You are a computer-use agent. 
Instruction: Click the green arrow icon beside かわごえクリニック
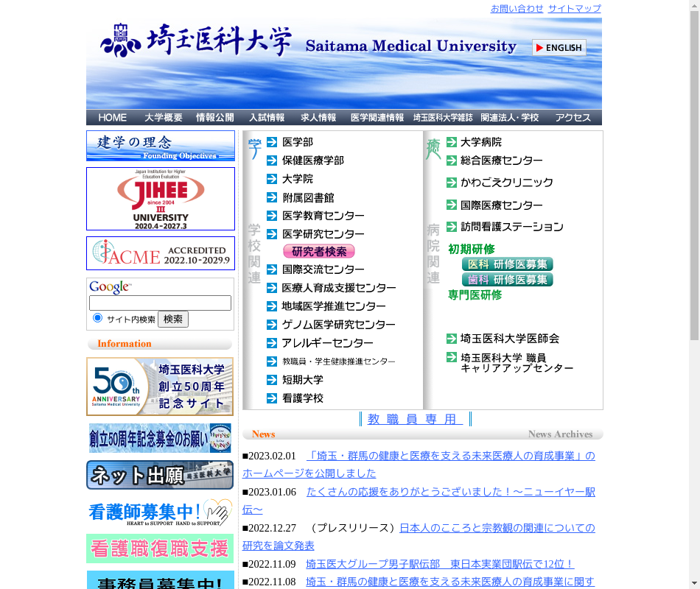click(452, 182)
